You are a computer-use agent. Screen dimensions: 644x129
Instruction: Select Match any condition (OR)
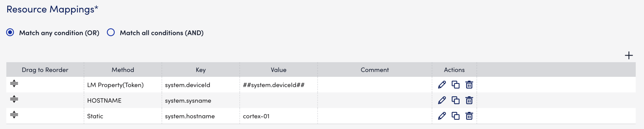tap(10, 33)
